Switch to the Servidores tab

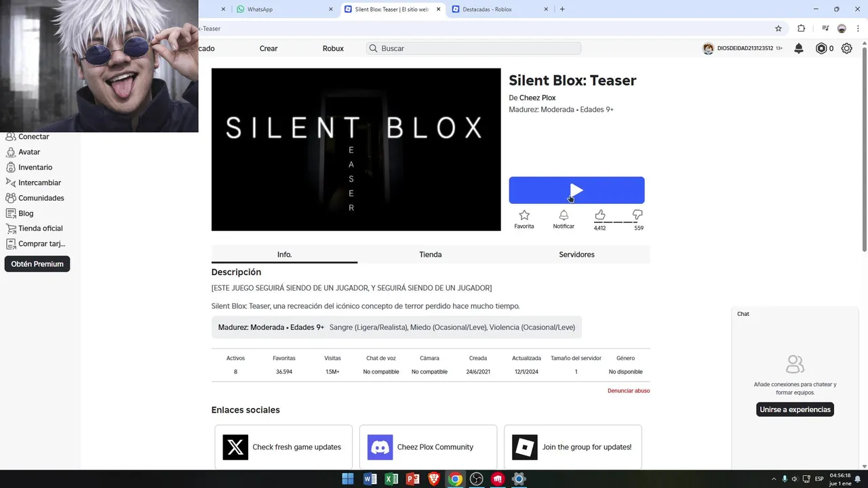576,254
